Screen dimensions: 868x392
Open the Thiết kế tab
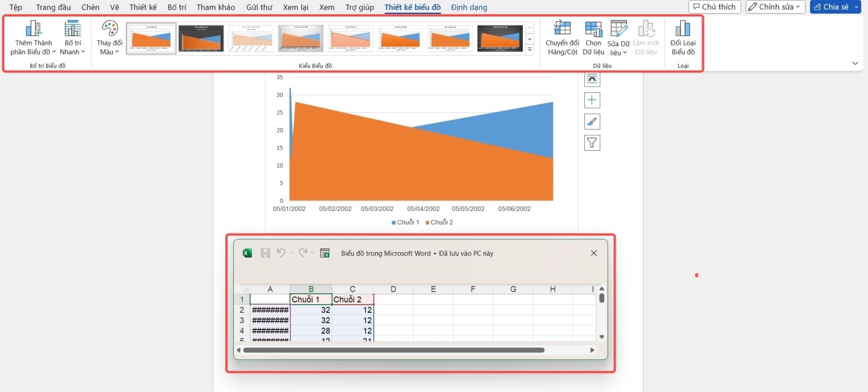click(143, 7)
